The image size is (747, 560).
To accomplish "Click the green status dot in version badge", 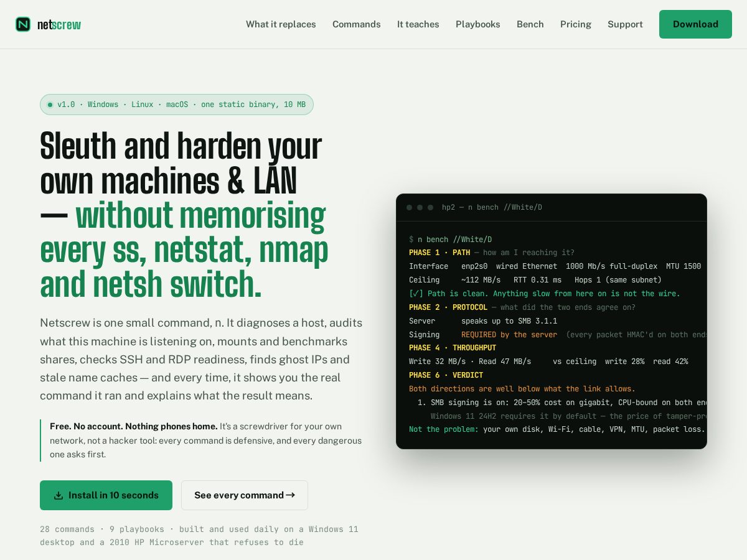I will pyautogui.click(x=50, y=105).
